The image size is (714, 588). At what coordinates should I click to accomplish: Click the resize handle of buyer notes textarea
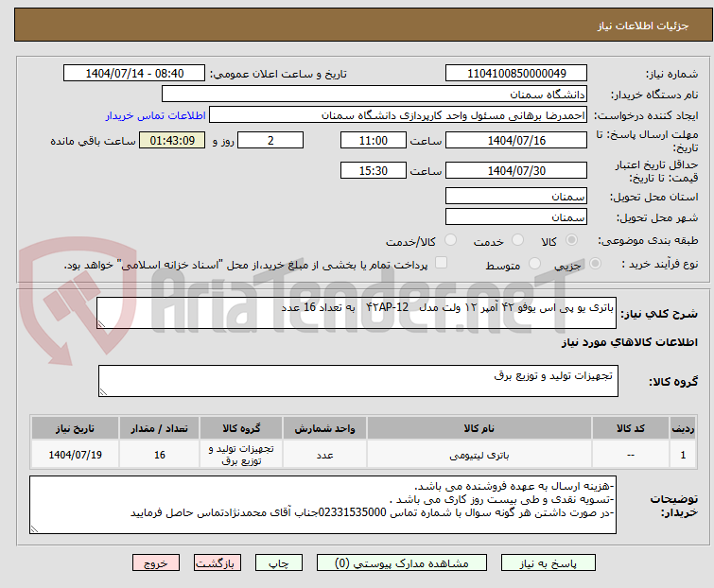point(35,528)
